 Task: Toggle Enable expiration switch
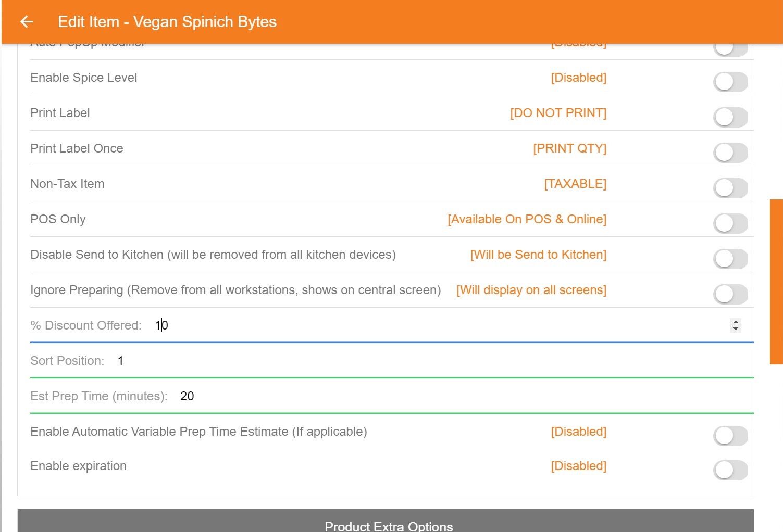tap(730, 470)
